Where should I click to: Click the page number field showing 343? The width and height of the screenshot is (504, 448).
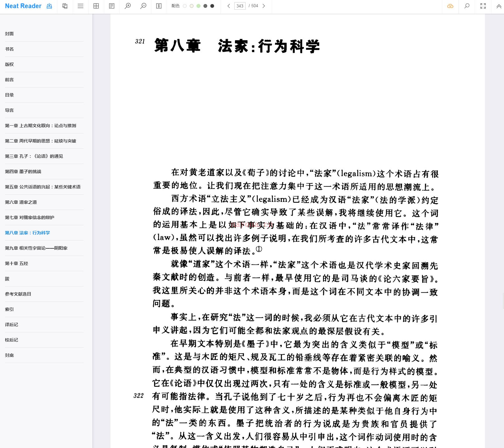(x=240, y=6)
